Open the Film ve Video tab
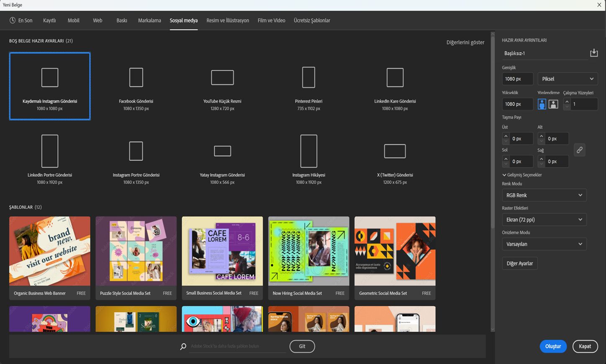Viewport: 606px width, 364px height. (271, 20)
